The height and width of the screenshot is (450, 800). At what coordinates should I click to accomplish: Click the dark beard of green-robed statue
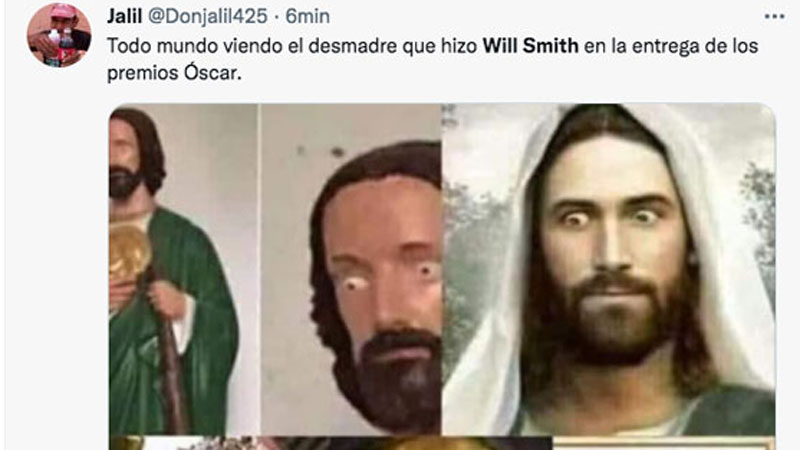click(124, 183)
